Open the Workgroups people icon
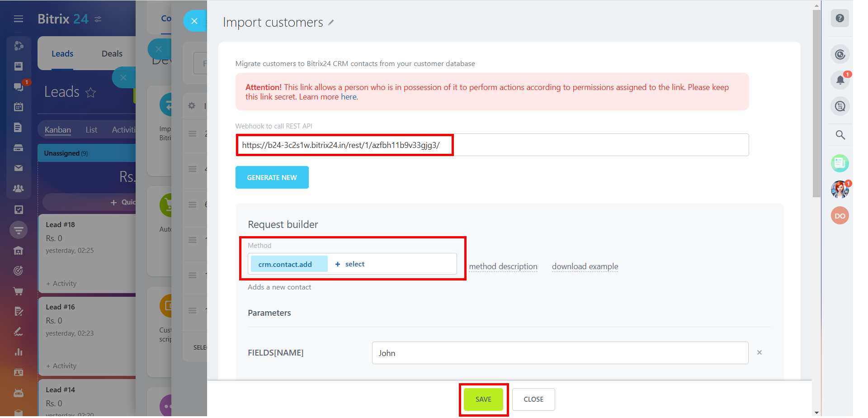868x418 pixels. (x=19, y=188)
